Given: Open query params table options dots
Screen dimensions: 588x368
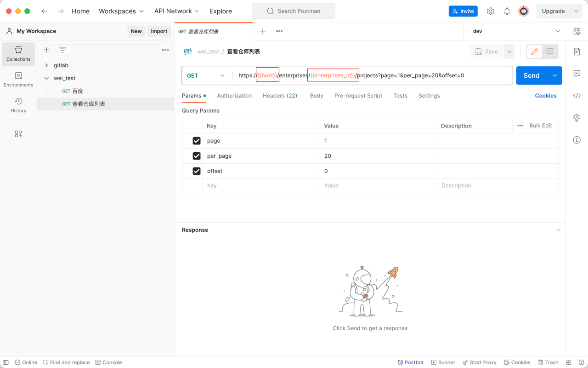Looking at the screenshot, I should coord(520,126).
